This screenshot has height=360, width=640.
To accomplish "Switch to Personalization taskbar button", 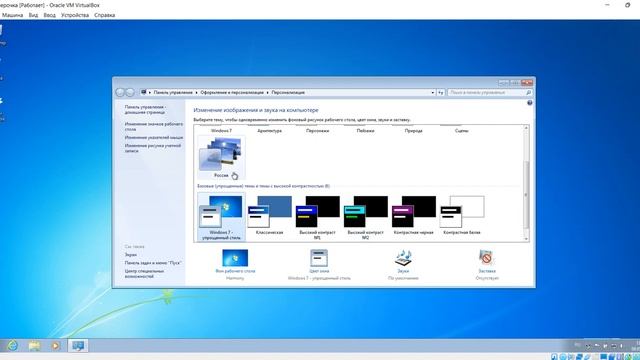I will [x=78, y=346].
